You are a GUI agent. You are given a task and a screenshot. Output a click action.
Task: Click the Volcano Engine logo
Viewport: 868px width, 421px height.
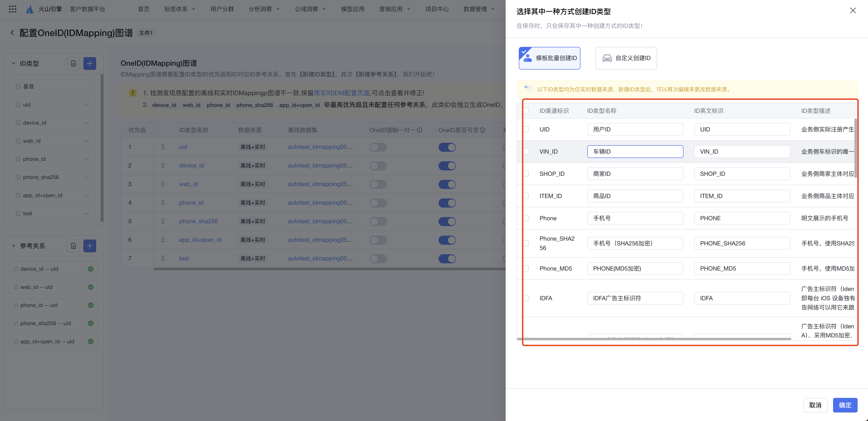(x=30, y=9)
